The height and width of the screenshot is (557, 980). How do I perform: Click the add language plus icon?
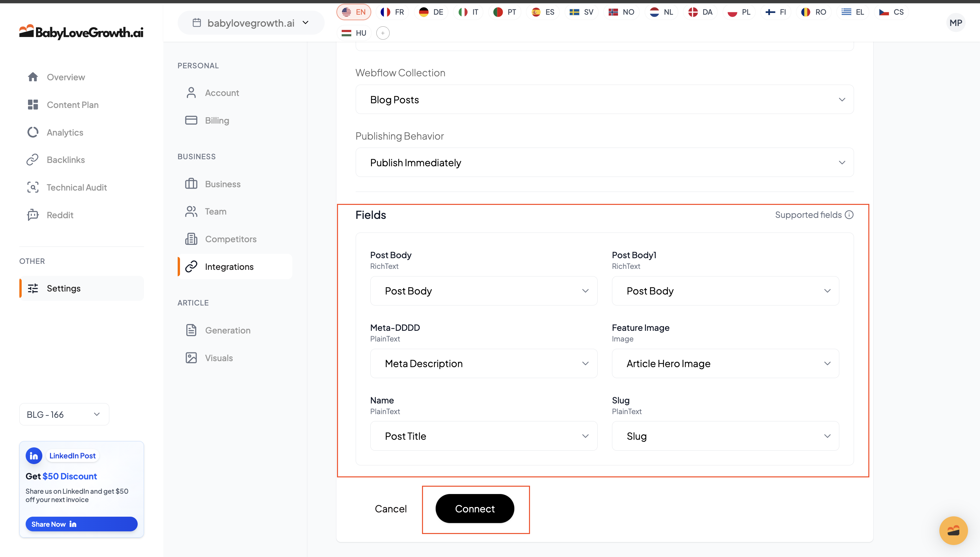(383, 33)
